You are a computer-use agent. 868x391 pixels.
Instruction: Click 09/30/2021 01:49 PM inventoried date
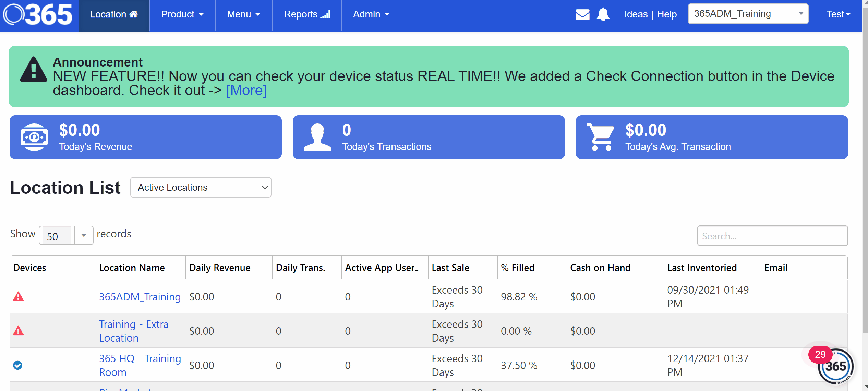click(x=708, y=297)
